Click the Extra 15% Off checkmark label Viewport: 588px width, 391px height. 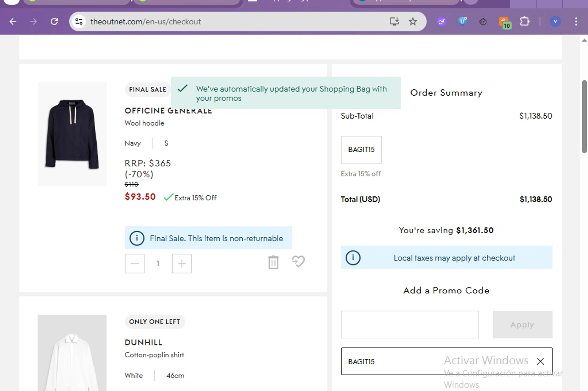(191, 198)
